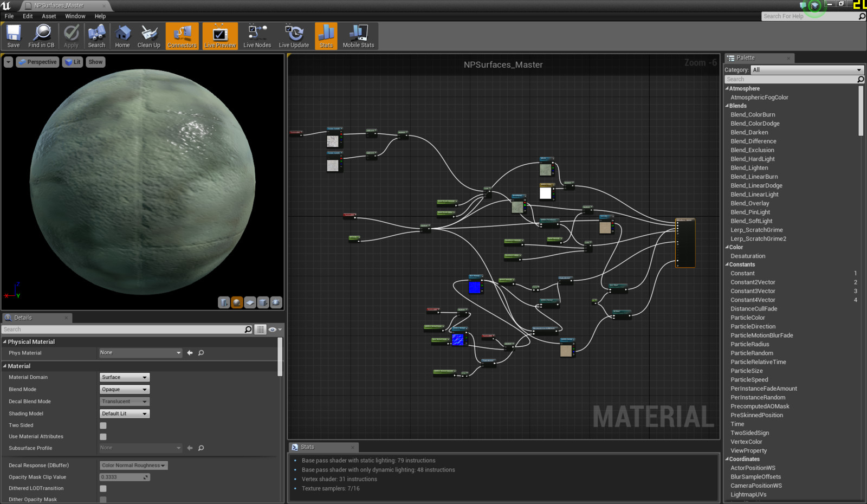This screenshot has width=867, height=504.
Task: Switch to the Stats tab
Action: [x=307, y=447]
